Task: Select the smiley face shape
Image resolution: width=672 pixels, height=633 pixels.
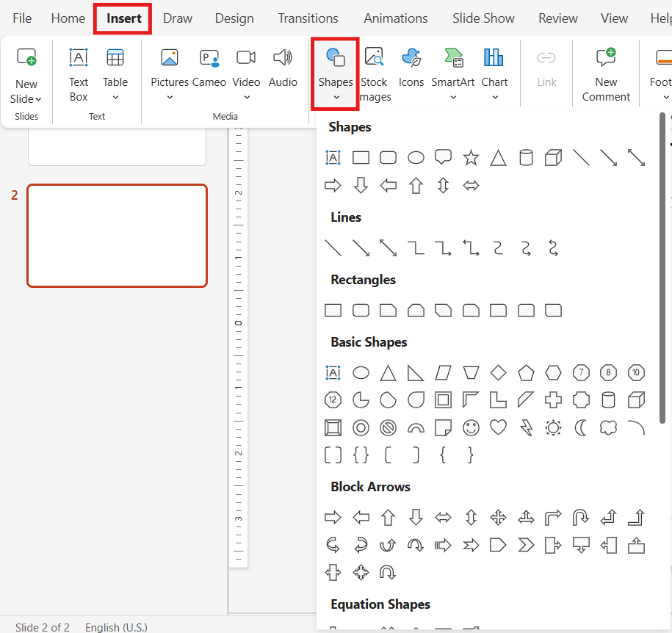Action: (471, 427)
